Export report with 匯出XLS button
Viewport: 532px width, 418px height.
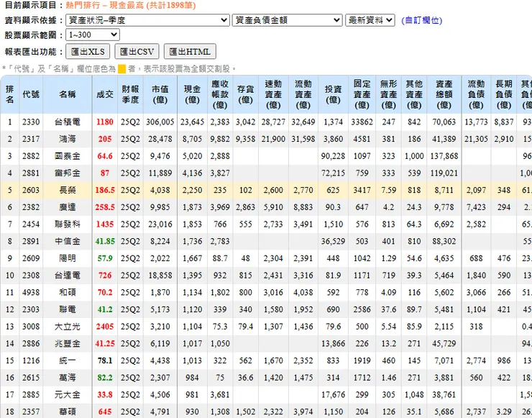pyautogui.click(x=88, y=52)
